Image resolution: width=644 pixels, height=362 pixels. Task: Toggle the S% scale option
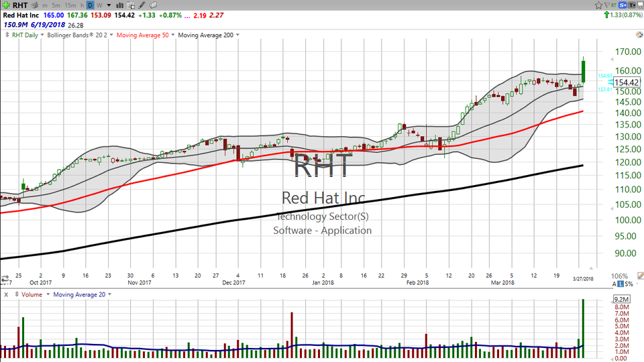click(629, 284)
